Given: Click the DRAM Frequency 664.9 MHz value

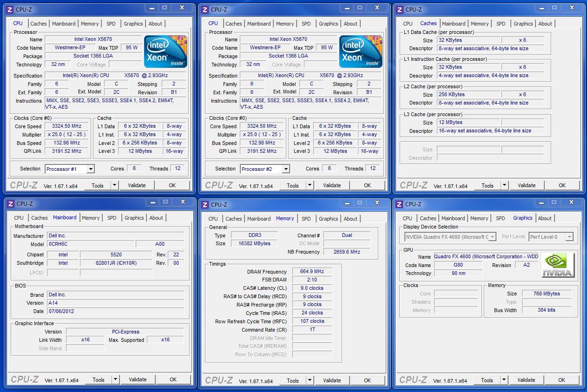Looking at the screenshot, I should [x=312, y=272].
